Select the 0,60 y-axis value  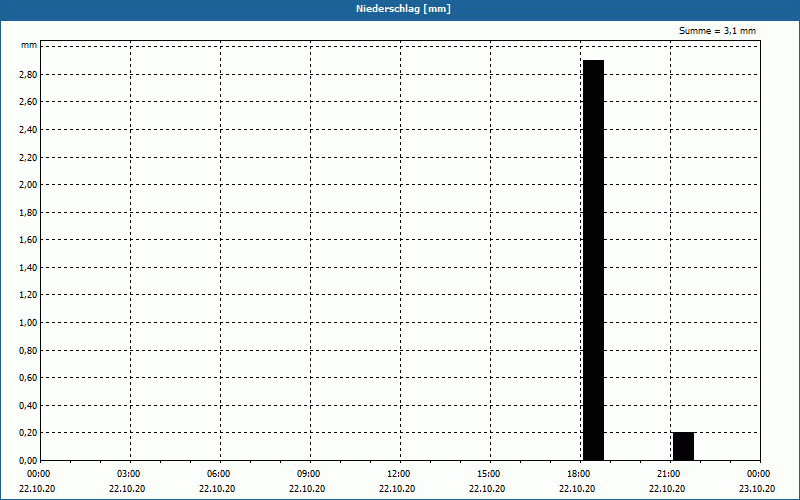click(x=28, y=378)
